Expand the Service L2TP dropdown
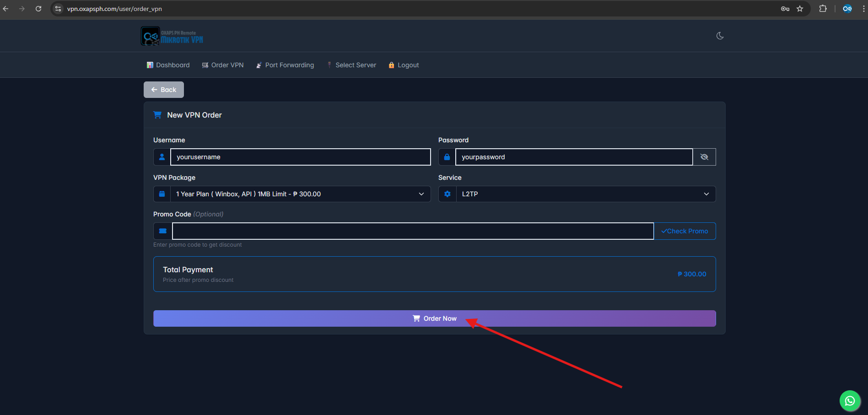This screenshot has width=868, height=415. 585,194
